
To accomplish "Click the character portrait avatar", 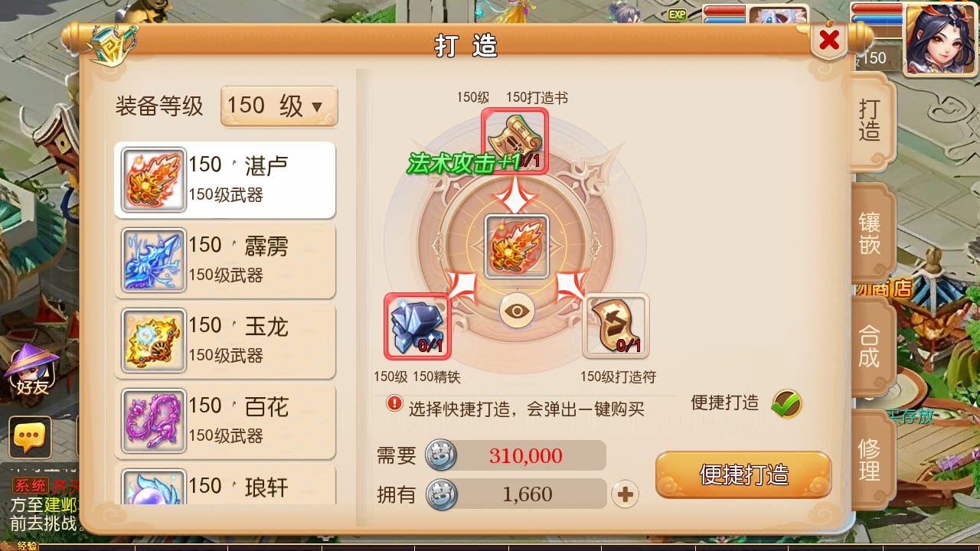I will coord(940,39).
